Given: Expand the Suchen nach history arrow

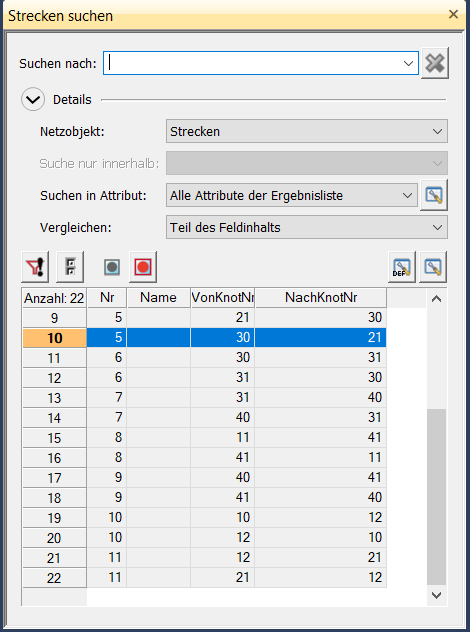Looking at the screenshot, I should pyautogui.click(x=408, y=63).
